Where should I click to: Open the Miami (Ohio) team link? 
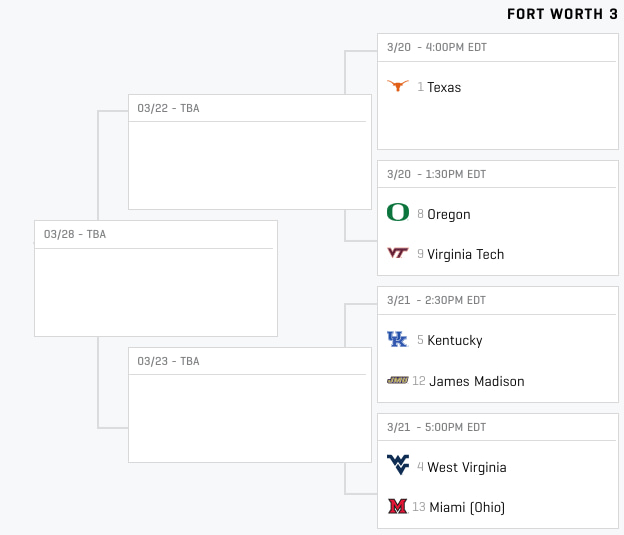pyautogui.click(x=465, y=507)
